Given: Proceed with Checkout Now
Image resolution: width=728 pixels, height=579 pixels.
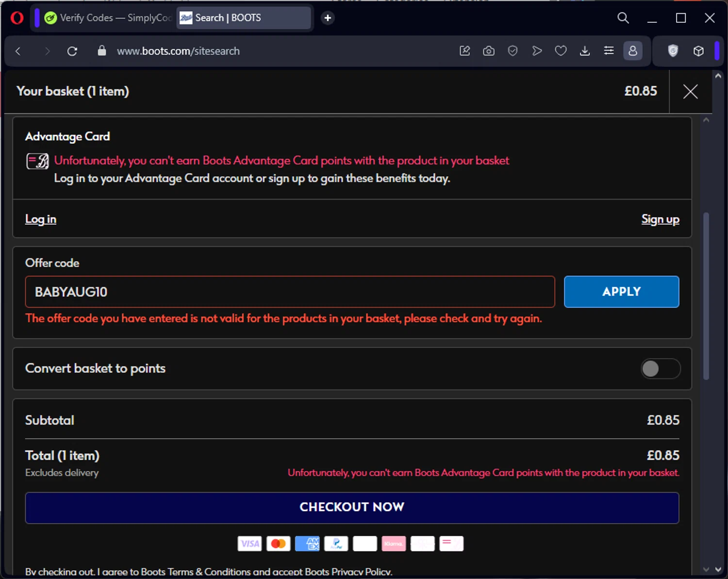Looking at the screenshot, I should [352, 508].
